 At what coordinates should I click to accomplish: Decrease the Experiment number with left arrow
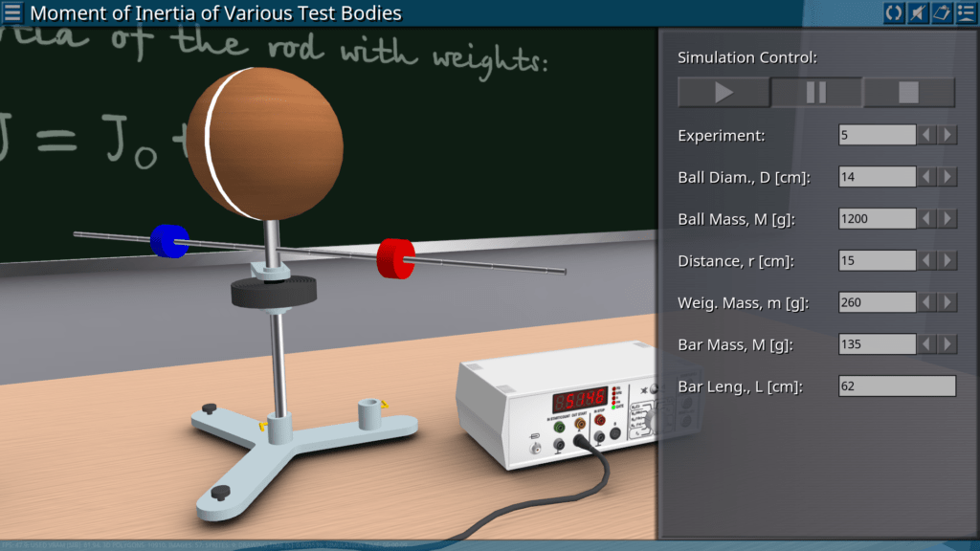click(926, 135)
